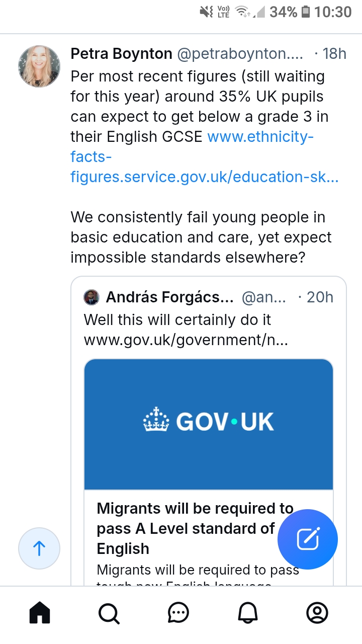Open the Chat messages icon
This screenshot has height=644, width=362.
pyautogui.click(x=178, y=613)
